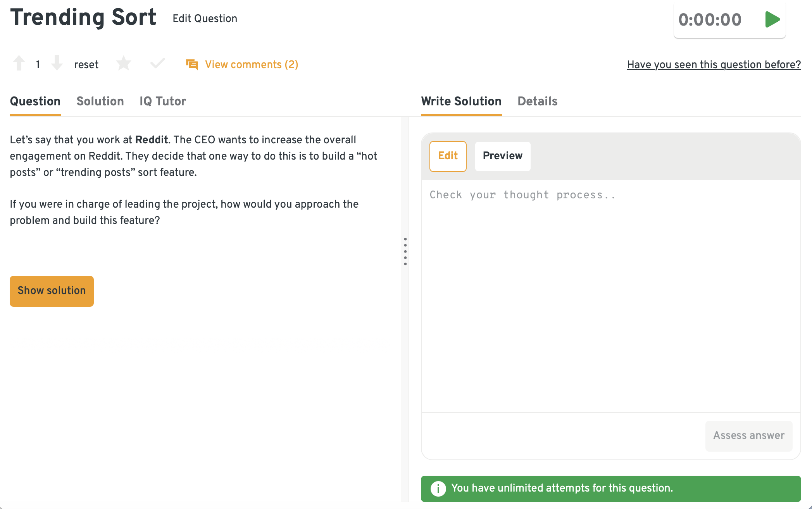Click into the thought process text area
Screen dimensions: 812x509
click(610, 294)
